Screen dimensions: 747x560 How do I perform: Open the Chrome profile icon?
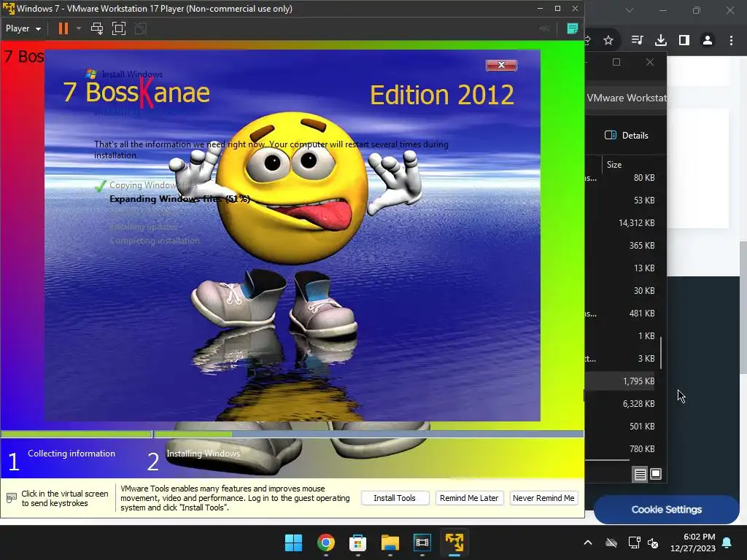(708, 41)
